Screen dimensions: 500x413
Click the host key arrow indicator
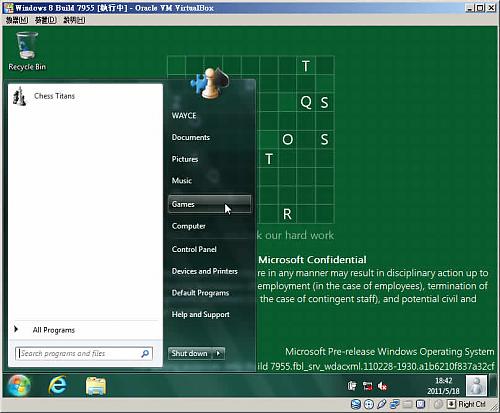pyautogui.click(x=451, y=404)
